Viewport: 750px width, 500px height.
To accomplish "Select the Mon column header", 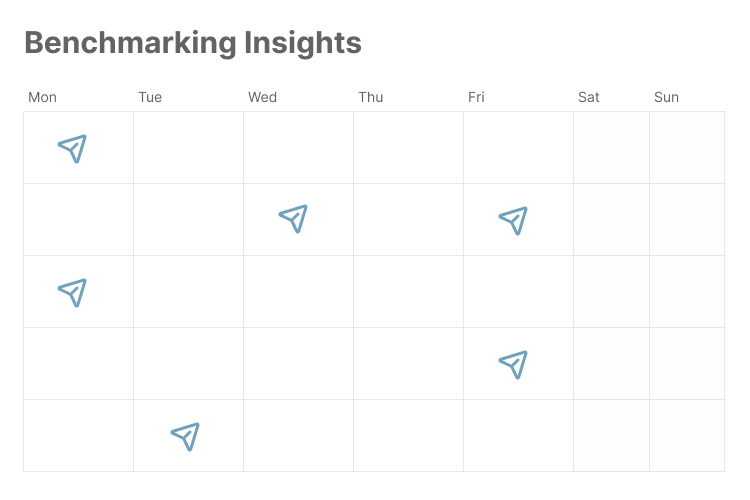I will tap(43, 97).
